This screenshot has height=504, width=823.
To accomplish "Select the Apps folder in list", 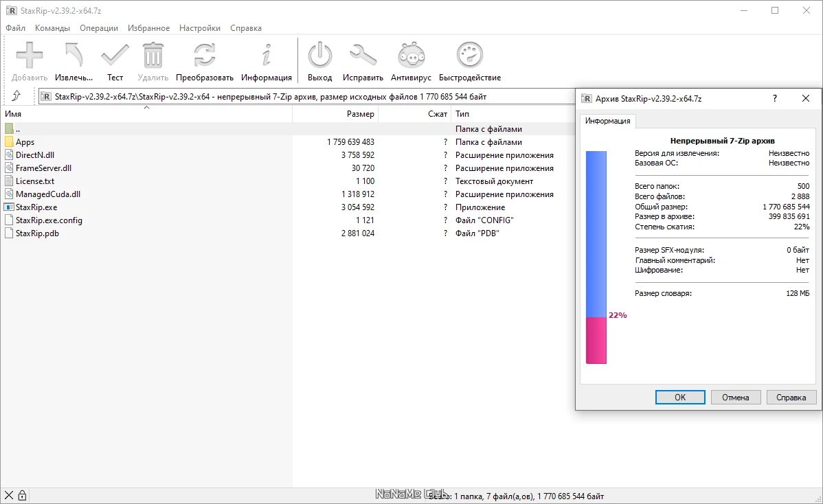I will (x=25, y=142).
